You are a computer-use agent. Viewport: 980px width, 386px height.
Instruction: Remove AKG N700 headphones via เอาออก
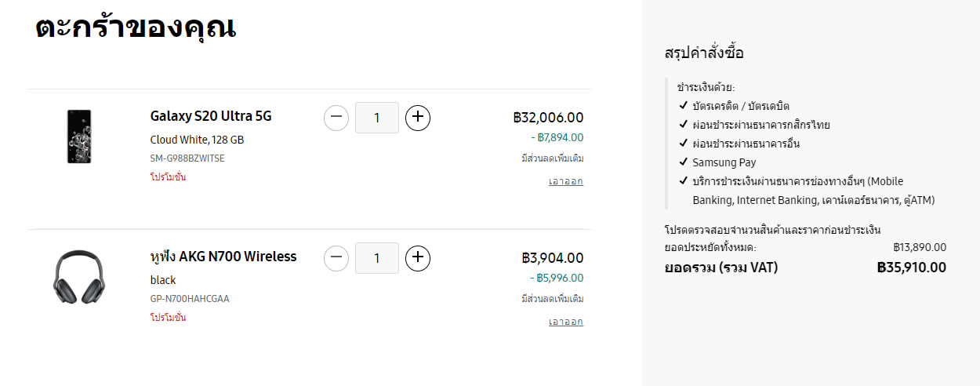(565, 322)
